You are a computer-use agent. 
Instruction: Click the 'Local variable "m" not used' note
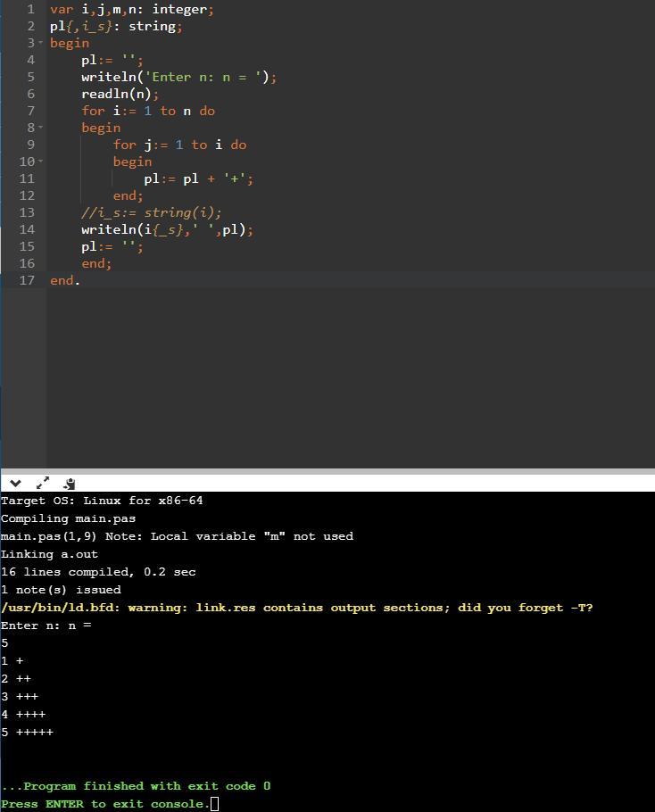252,536
